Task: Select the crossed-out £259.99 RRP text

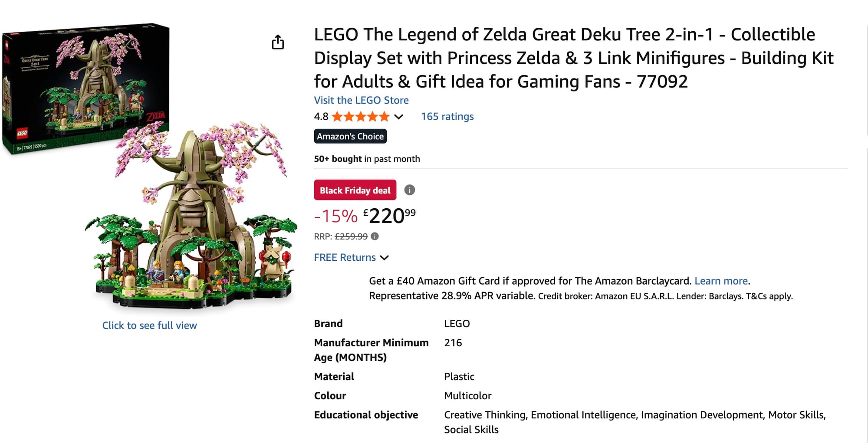Action: point(351,236)
